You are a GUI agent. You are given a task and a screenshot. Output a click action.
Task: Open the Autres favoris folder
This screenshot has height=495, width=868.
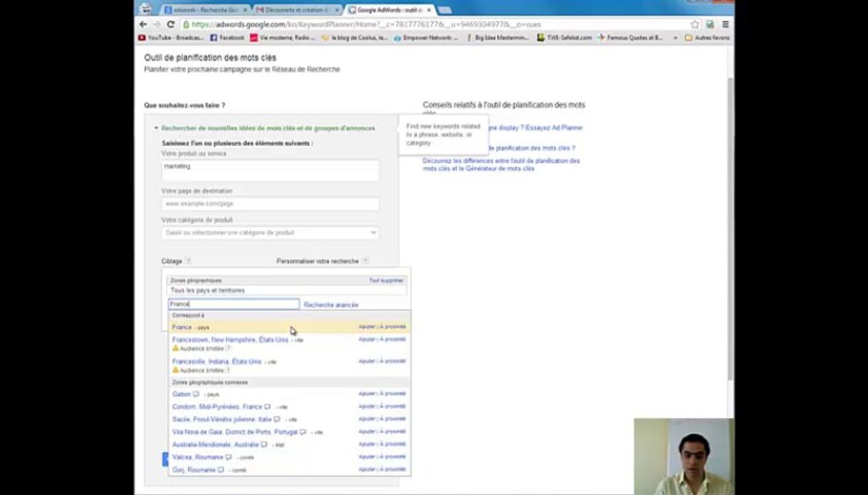707,38
